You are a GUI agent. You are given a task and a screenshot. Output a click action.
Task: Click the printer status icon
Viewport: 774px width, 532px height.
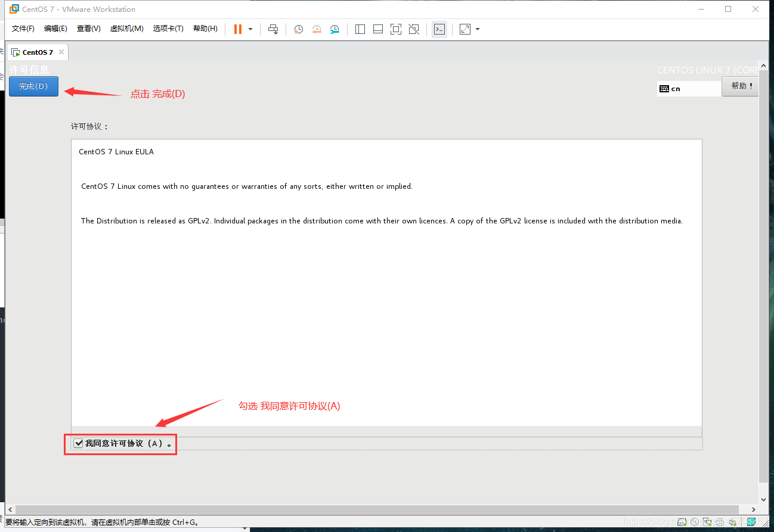click(x=720, y=522)
